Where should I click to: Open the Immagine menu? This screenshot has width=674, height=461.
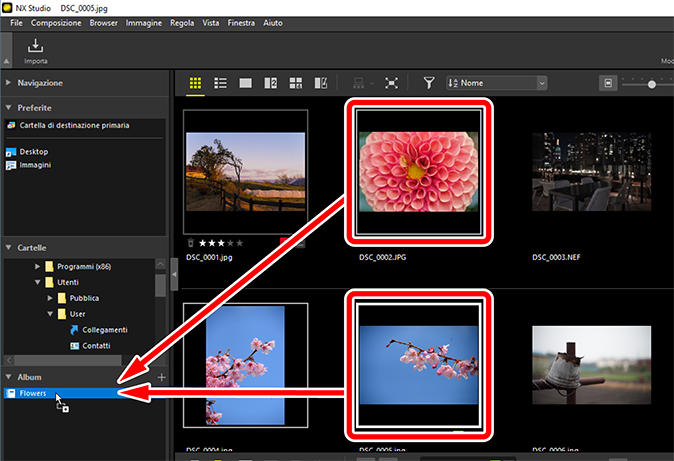(x=144, y=23)
